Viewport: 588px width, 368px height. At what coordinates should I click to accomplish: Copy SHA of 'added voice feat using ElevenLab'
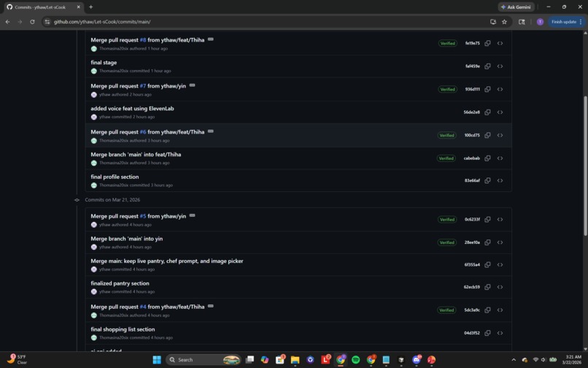[487, 112]
